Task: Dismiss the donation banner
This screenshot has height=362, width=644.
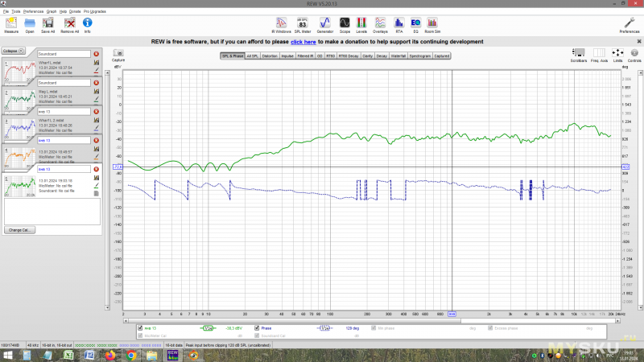Action: [x=639, y=42]
